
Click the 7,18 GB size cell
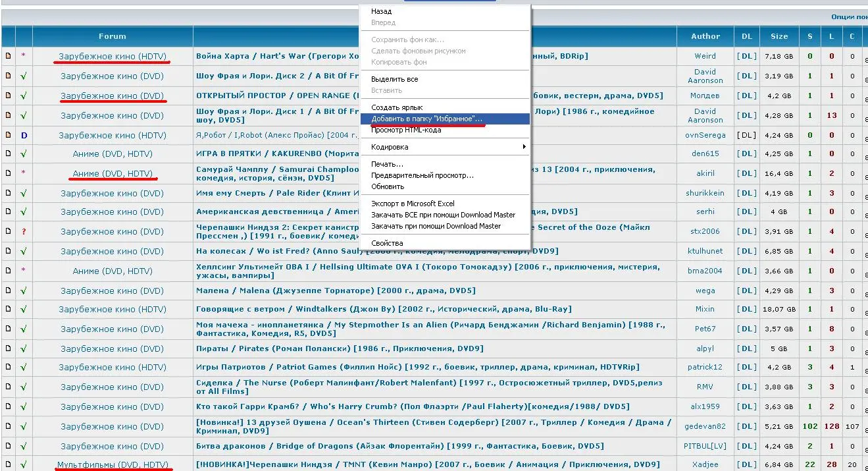point(779,56)
